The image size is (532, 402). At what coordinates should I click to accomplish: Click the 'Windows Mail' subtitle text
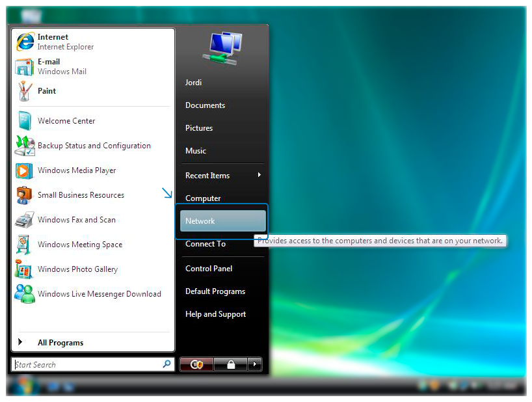(62, 72)
